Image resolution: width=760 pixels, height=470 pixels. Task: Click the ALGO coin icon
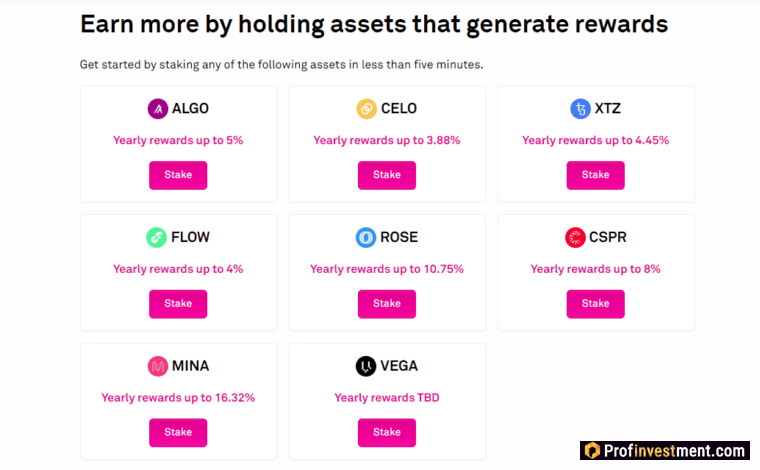point(157,109)
